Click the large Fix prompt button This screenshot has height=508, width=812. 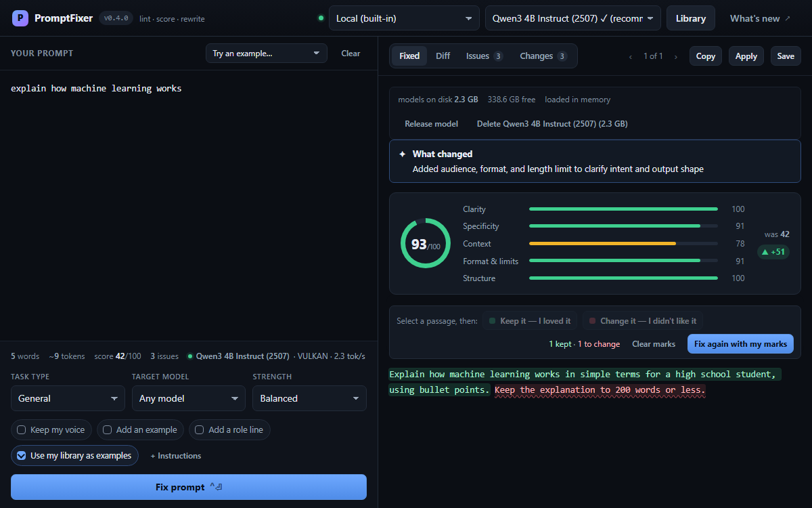pos(189,487)
